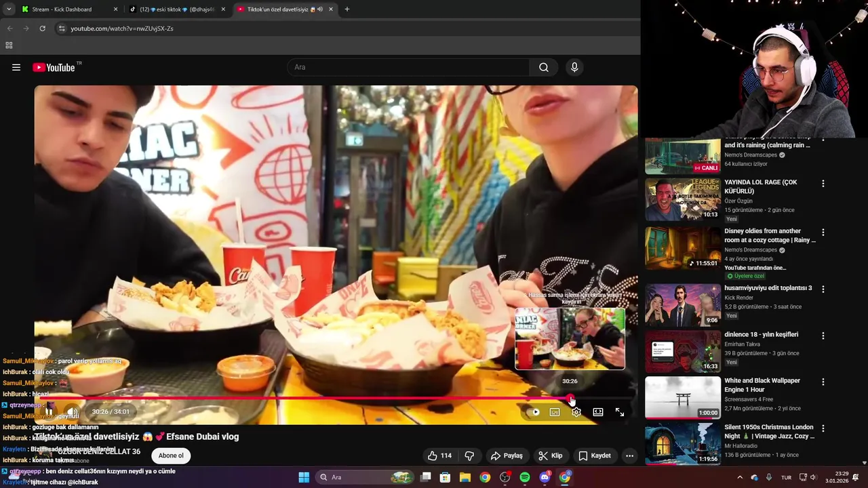Image resolution: width=868 pixels, height=488 pixels.
Task: Open File Explorer from the taskbar
Action: [465, 477]
